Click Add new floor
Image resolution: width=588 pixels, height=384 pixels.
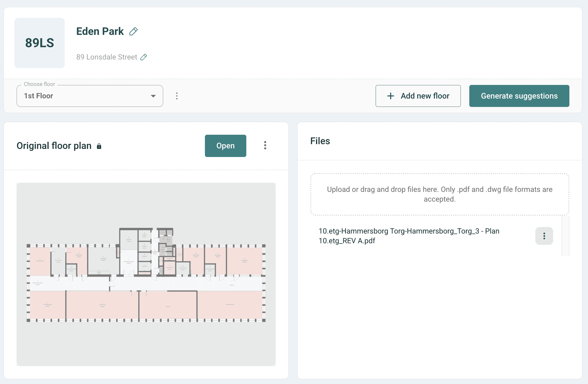[x=418, y=96]
